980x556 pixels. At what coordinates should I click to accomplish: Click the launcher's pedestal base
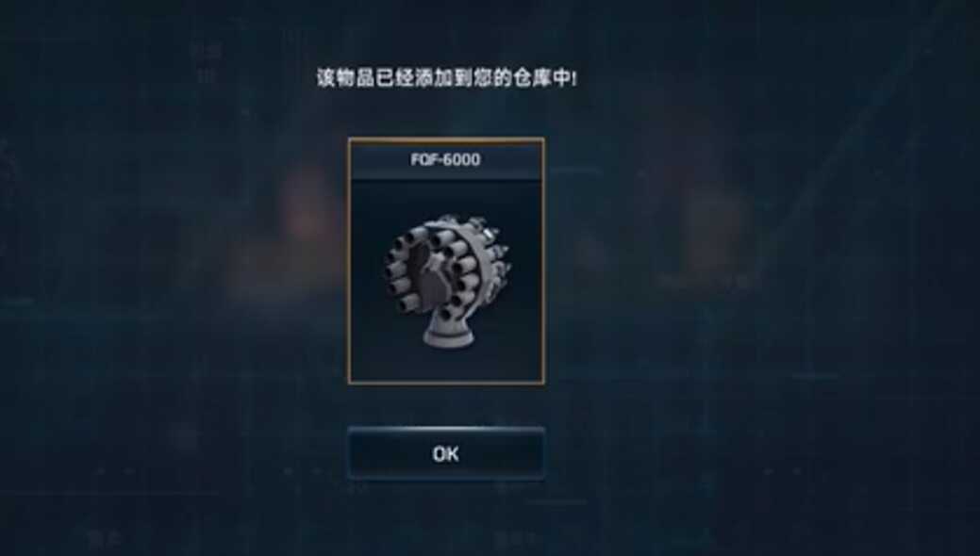click(446, 332)
